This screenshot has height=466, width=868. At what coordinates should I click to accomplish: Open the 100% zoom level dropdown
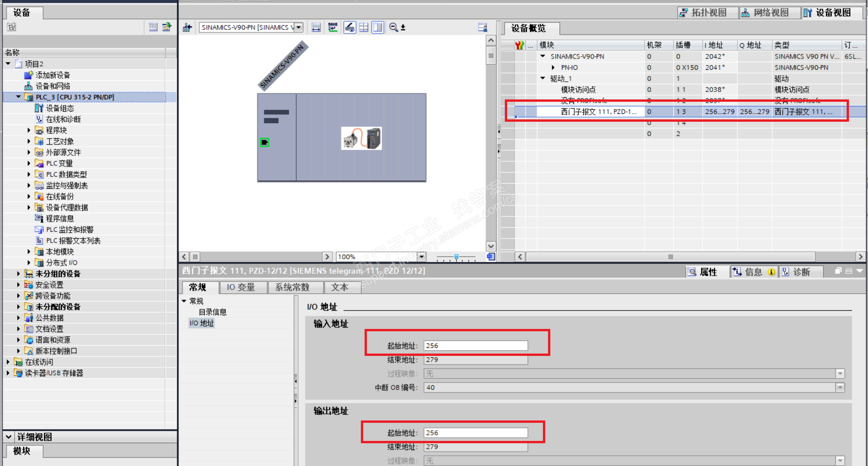(x=422, y=256)
